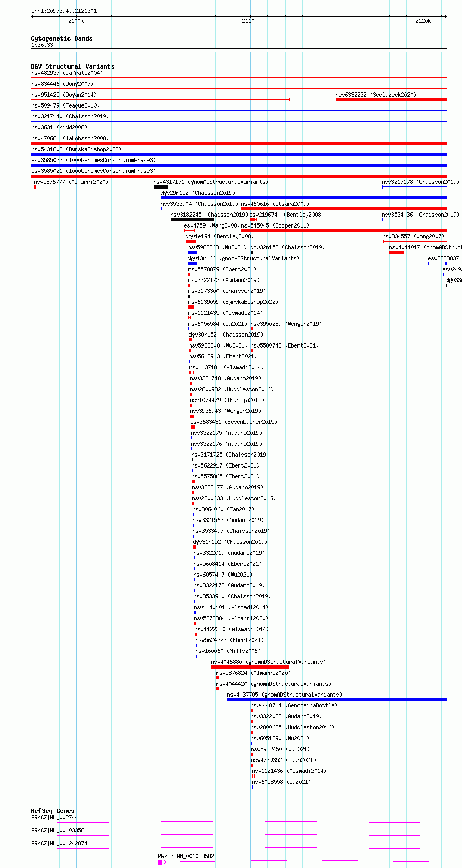The width and height of the screenshot is (462, 868).
Task: Click the DGV Structural Variants track title
Action: [73, 66]
